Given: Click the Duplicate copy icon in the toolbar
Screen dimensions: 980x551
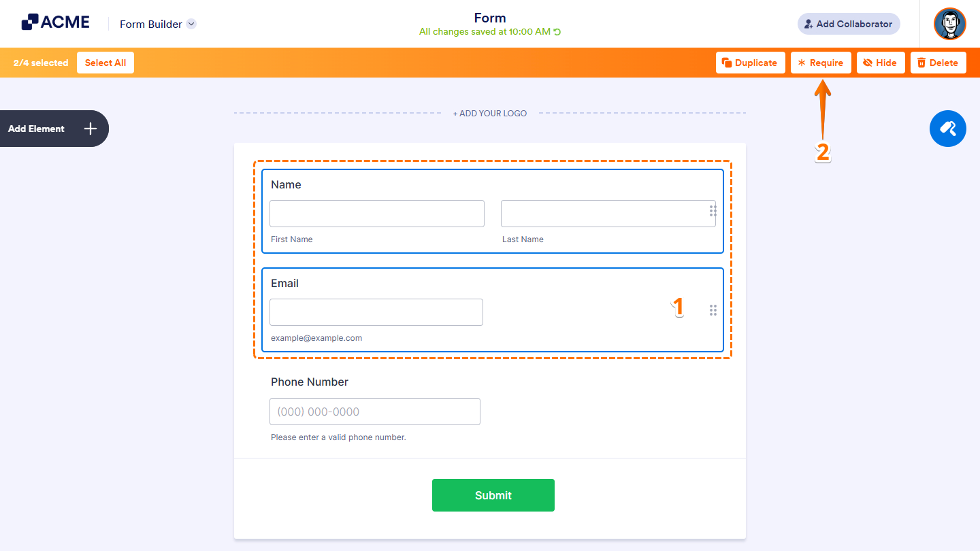Looking at the screenshot, I should coord(727,62).
